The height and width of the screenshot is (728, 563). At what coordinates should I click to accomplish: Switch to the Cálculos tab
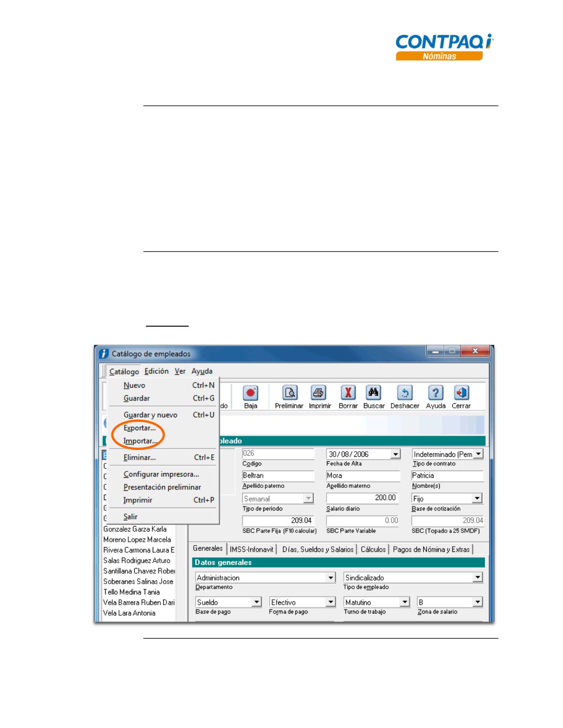(373, 550)
